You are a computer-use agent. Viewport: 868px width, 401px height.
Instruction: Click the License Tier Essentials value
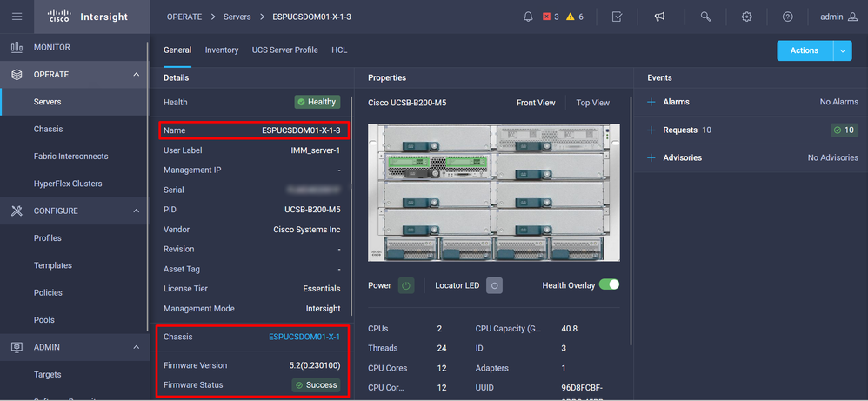(x=322, y=289)
